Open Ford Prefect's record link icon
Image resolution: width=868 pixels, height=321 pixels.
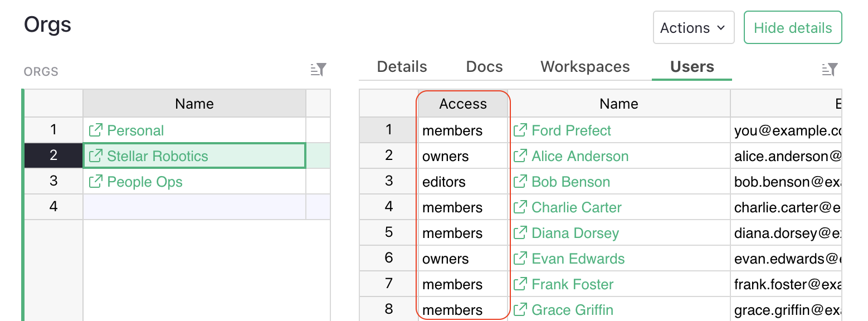[x=520, y=130]
